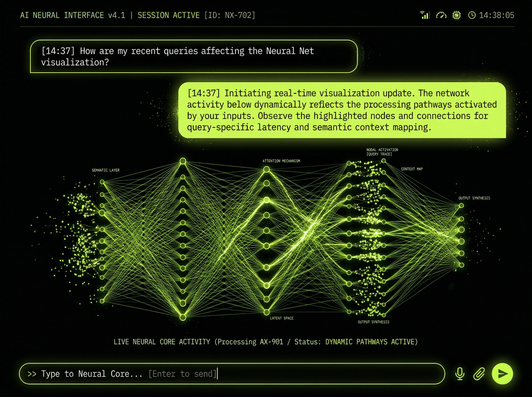532x397 pixels.
Task: Select the top node of the SEMANTIC LAYER
Action: 102,182
